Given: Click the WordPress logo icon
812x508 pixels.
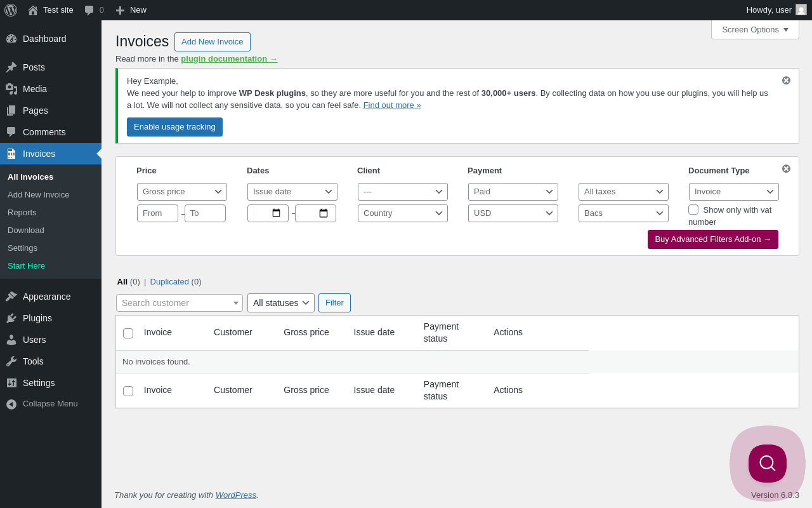Looking at the screenshot, I should (11, 10).
